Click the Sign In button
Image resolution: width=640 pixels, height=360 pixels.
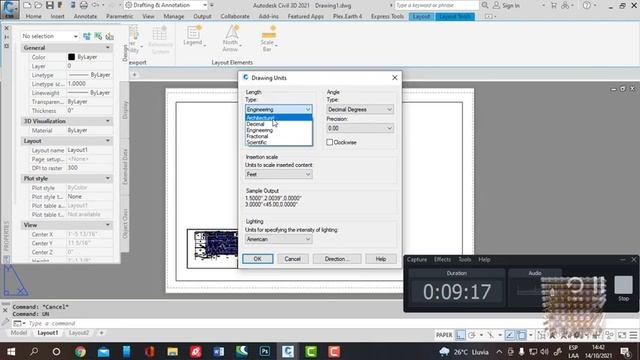click(x=506, y=5)
